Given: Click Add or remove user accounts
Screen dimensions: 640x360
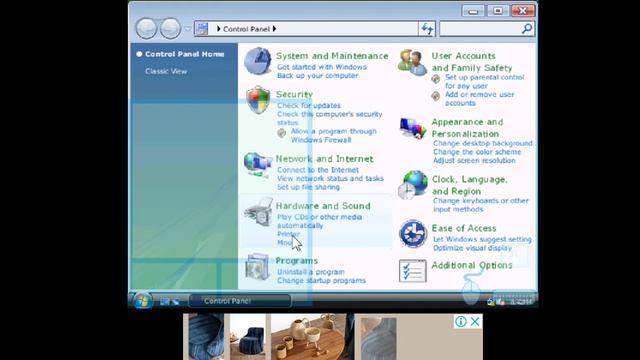Looking at the screenshot, I should point(479,99).
